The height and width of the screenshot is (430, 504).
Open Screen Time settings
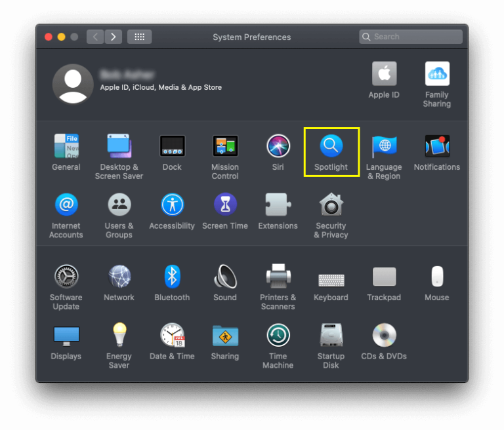[x=225, y=205]
